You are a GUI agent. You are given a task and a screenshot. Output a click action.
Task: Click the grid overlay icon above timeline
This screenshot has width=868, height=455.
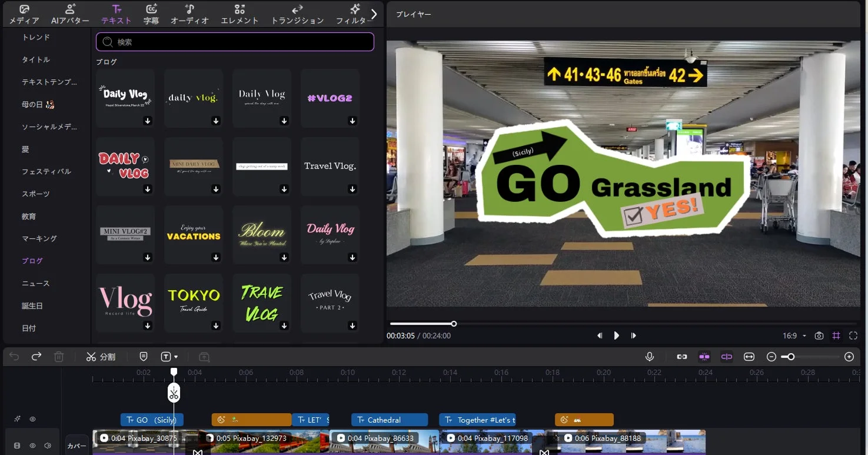point(836,336)
